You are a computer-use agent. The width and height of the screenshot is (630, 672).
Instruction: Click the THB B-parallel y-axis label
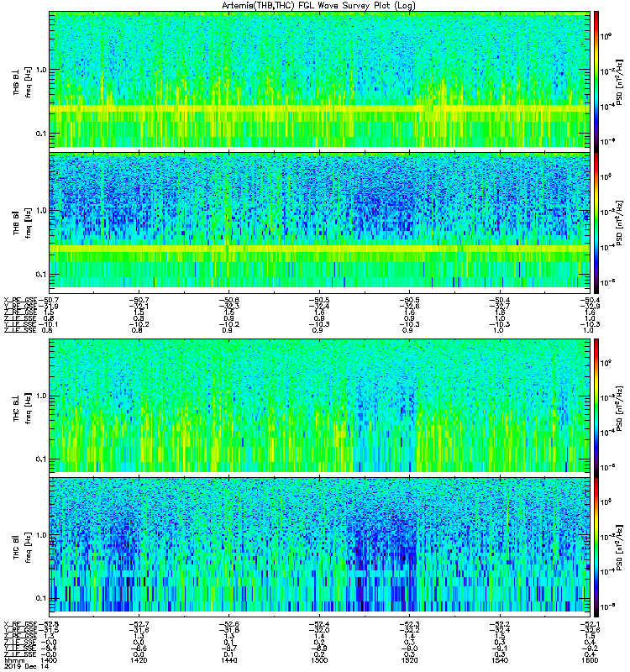click(x=23, y=223)
